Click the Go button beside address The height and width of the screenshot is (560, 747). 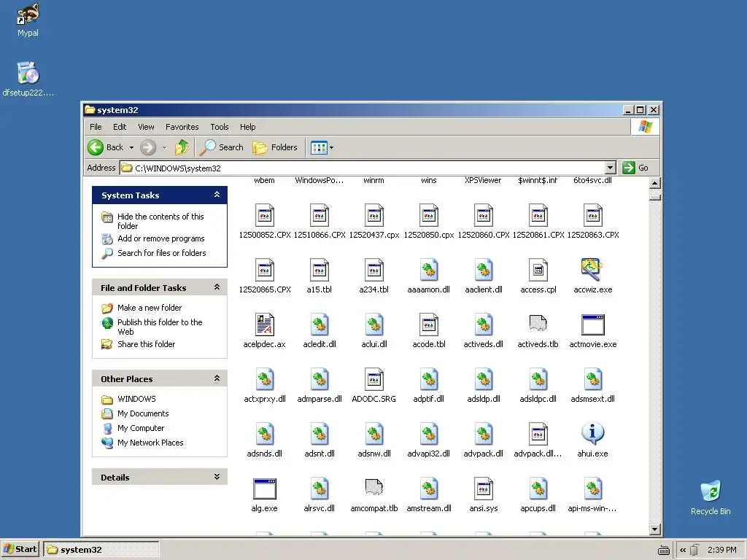coord(635,168)
